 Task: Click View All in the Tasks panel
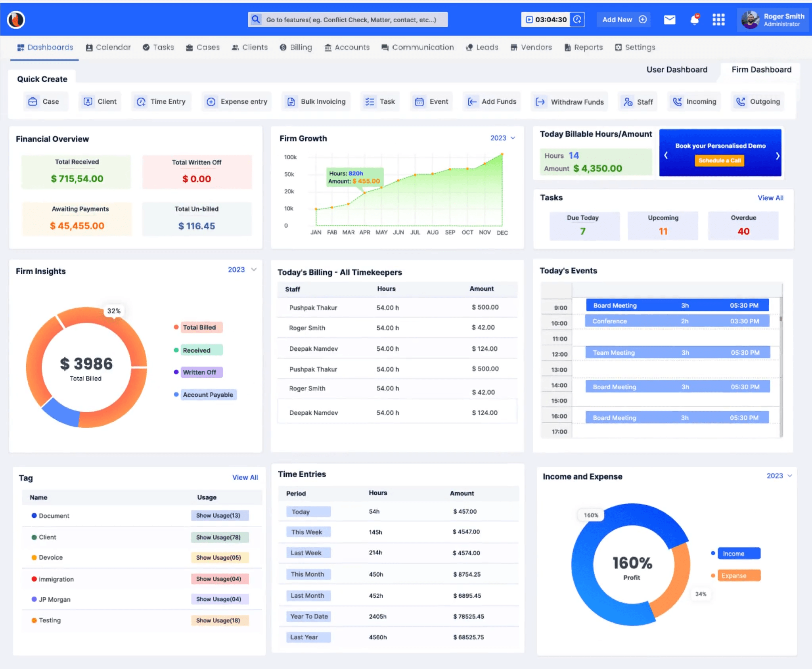pyautogui.click(x=770, y=197)
